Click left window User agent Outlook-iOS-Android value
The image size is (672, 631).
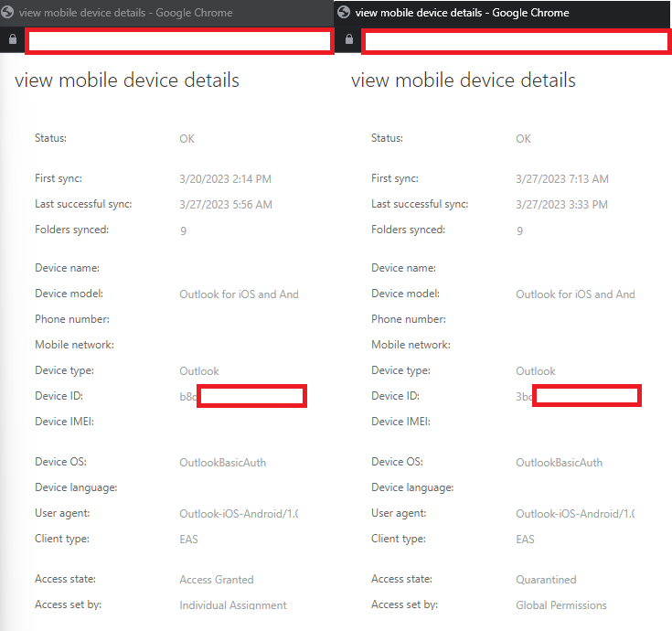point(239,514)
